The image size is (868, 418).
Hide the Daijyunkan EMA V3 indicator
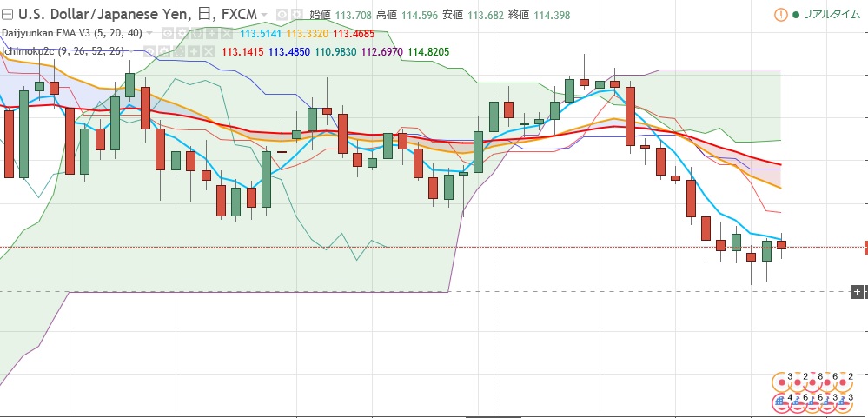point(169,33)
